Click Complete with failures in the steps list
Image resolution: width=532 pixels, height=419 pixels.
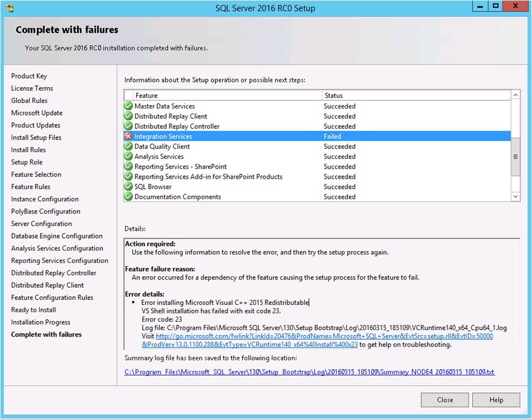(x=46, y=334)
